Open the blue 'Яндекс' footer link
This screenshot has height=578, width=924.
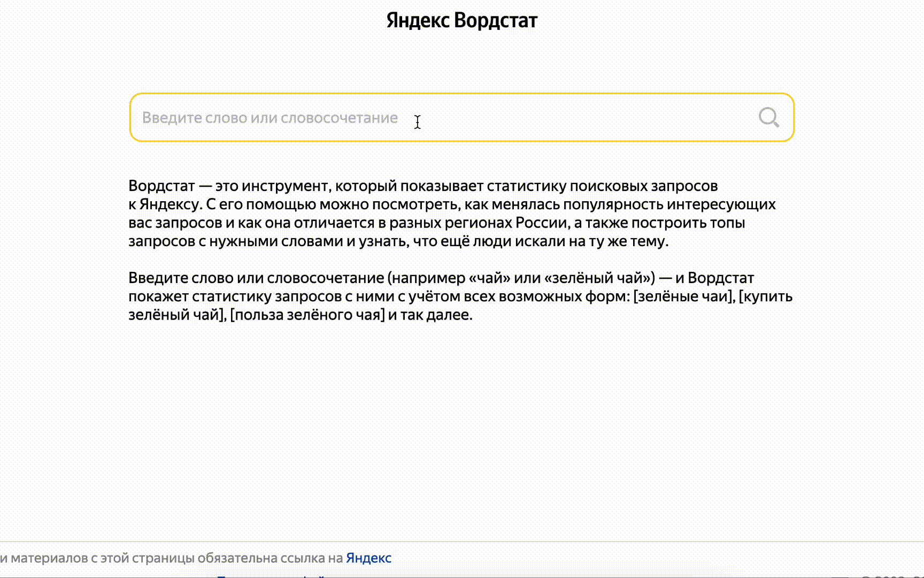[368, 558]
